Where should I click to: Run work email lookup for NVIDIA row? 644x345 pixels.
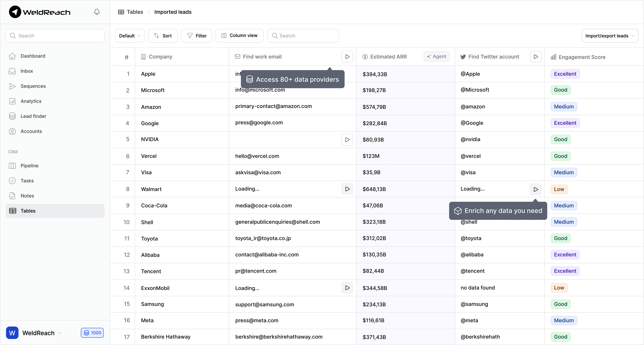click(x=347, y=140)
